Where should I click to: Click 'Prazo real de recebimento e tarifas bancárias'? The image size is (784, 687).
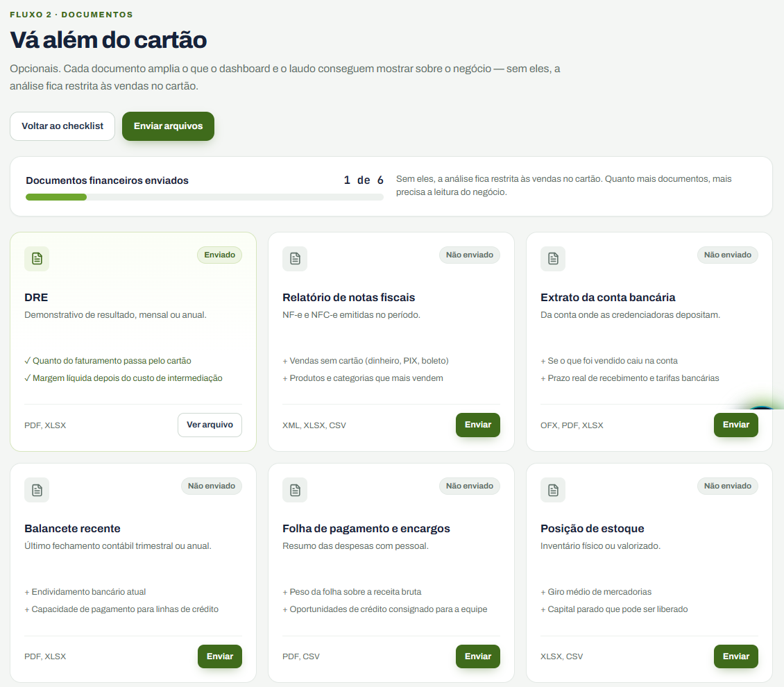pyautogui.click(x=629, y=378)
